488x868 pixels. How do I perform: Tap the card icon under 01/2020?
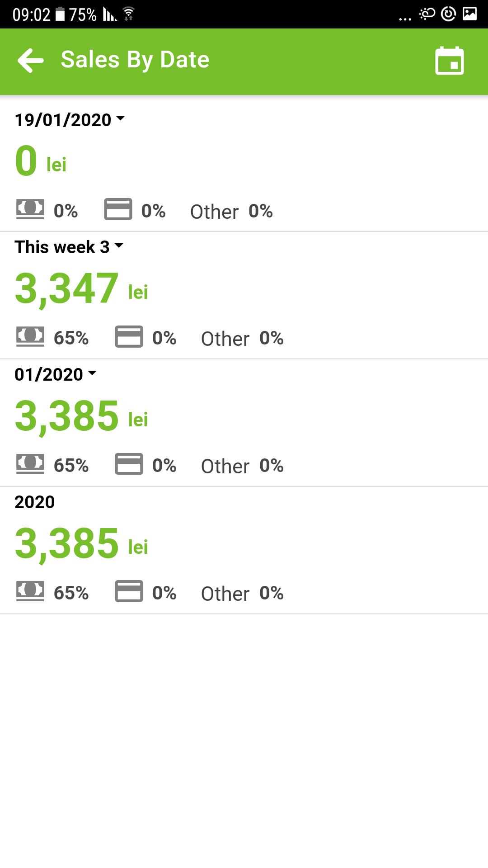[x=129, y=464]
